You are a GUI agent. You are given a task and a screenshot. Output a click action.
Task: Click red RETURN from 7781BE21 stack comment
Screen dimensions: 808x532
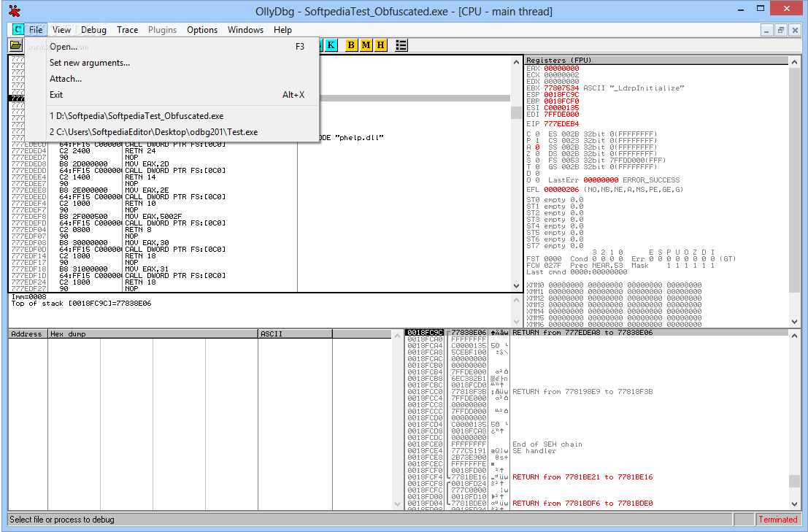click(582, 477)
